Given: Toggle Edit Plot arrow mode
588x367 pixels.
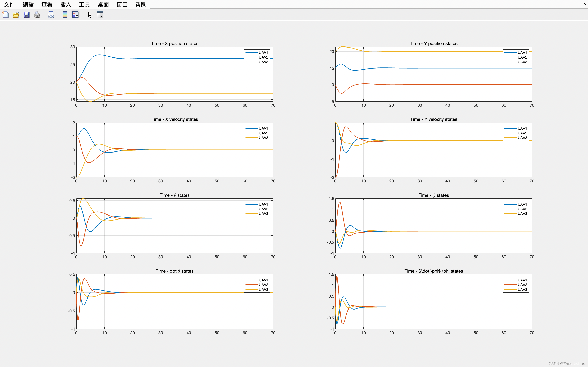Looking at the screenshot, I should 90,15.
